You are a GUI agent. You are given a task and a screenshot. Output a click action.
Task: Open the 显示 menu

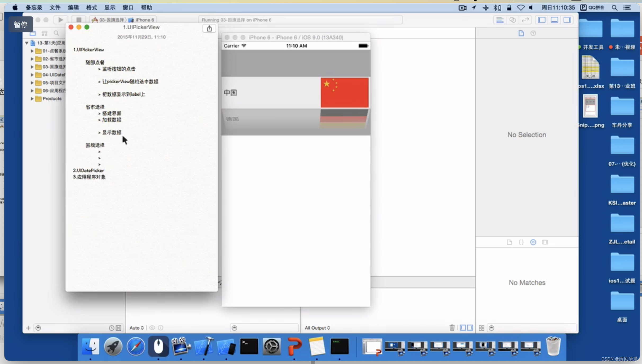(x=110, y=7)
